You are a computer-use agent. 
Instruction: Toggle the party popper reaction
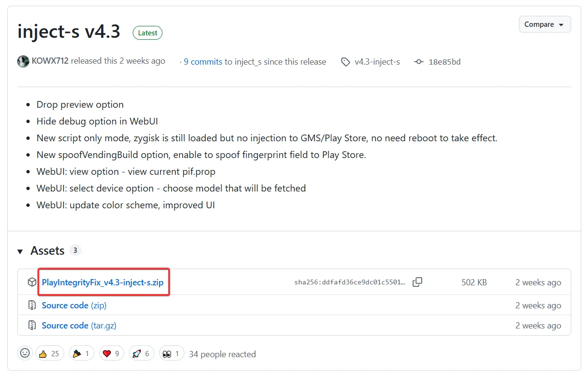point(81,353)
